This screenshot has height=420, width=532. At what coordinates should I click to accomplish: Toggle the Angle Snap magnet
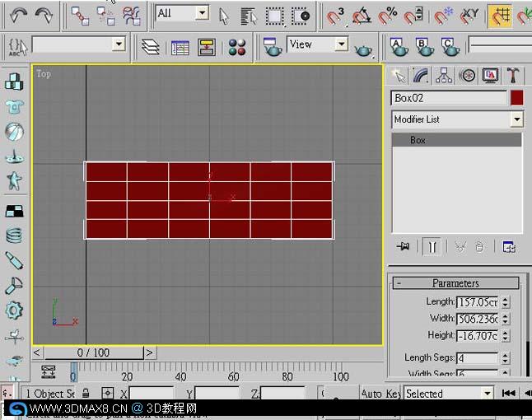point(361,16)
